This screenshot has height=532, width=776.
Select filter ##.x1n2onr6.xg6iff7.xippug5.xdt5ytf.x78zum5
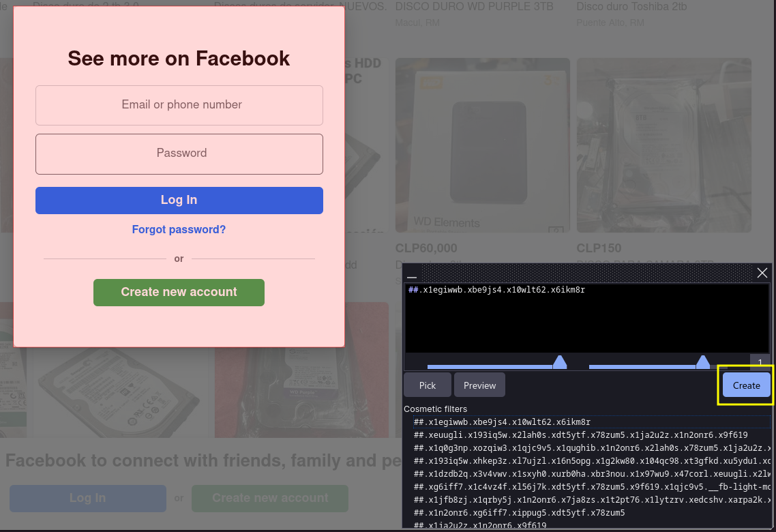pos(592,513)
